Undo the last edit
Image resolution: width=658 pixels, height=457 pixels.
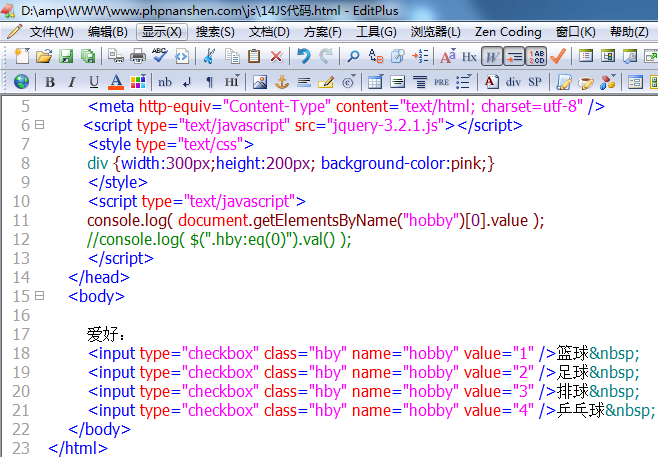click(303, 56)
